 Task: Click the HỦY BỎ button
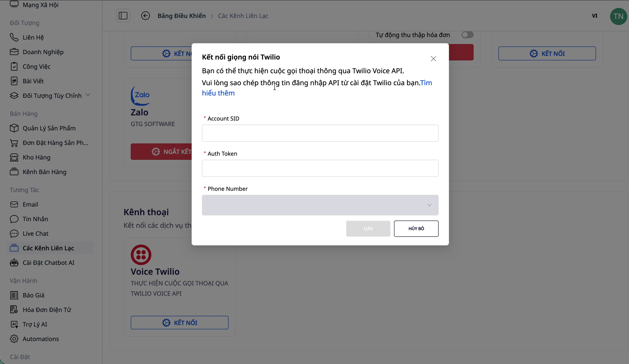coord(416,229)
